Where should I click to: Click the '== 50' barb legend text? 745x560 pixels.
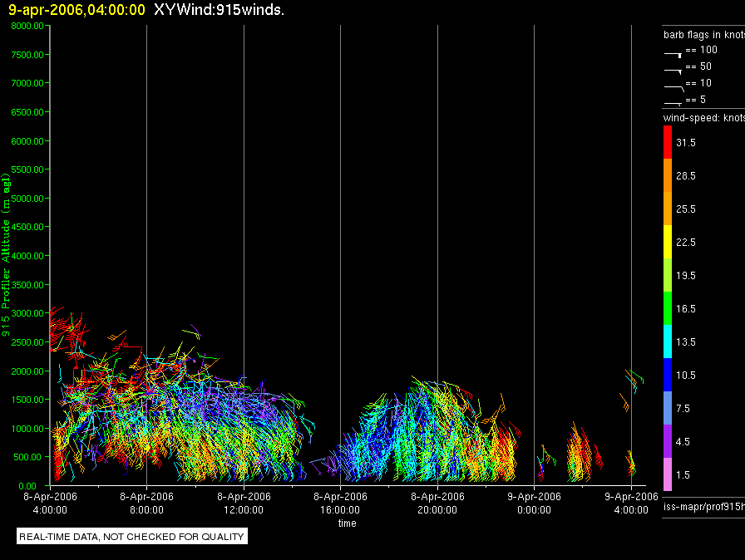698,66
